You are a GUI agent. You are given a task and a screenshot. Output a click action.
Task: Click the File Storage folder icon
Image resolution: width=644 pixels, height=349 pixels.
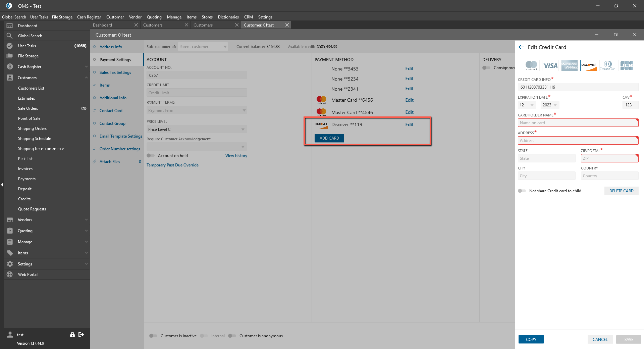pos(10,56)
